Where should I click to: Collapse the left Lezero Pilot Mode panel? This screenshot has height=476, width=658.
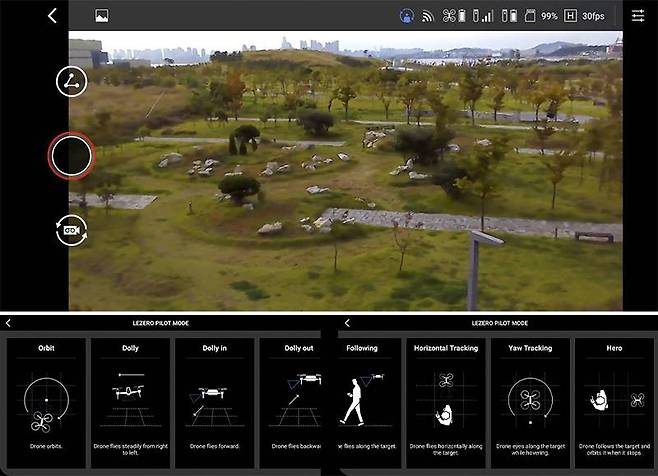8,323
